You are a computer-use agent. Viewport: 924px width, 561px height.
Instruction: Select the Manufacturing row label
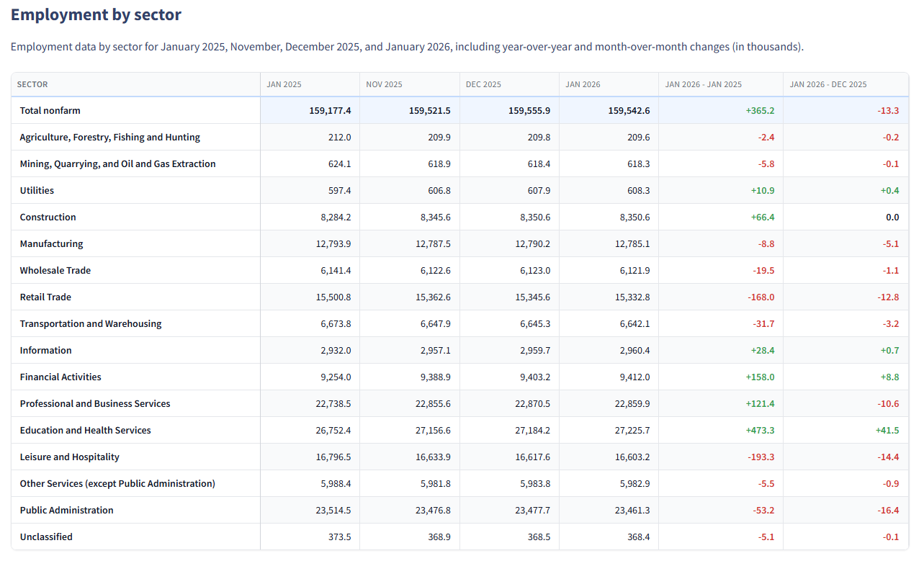point(51,244)
